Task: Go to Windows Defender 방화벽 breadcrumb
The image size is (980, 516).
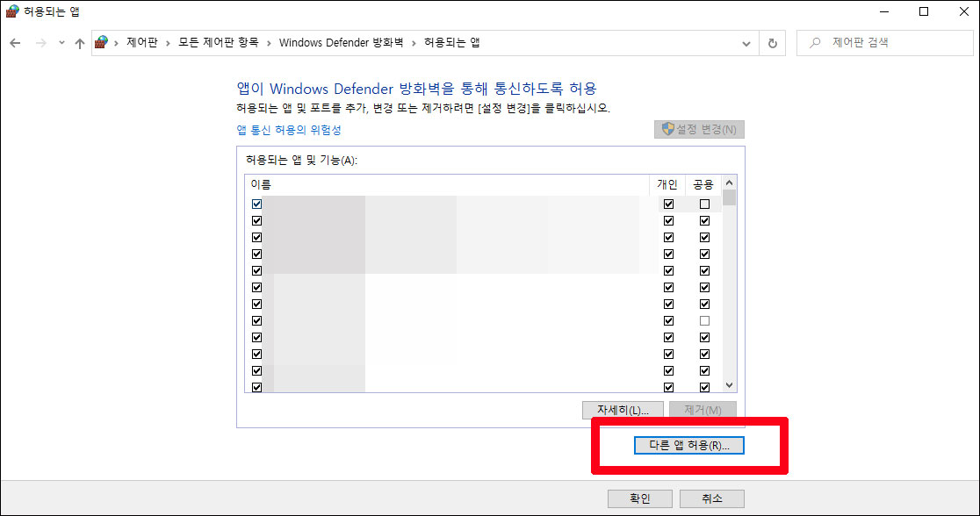Action: (x=342, y=42)
